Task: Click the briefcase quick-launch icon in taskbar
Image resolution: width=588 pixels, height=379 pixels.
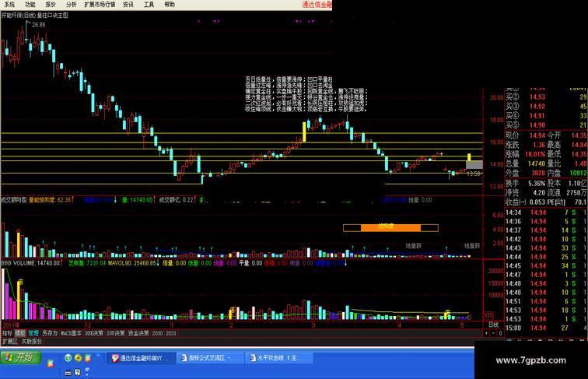Action: pyautogui.click(x=68, y=372)
